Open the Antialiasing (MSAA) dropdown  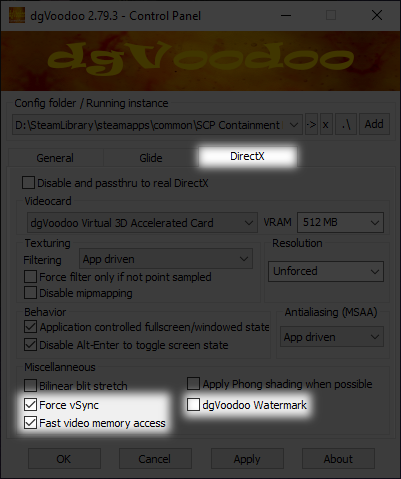(x=332, y=337)
